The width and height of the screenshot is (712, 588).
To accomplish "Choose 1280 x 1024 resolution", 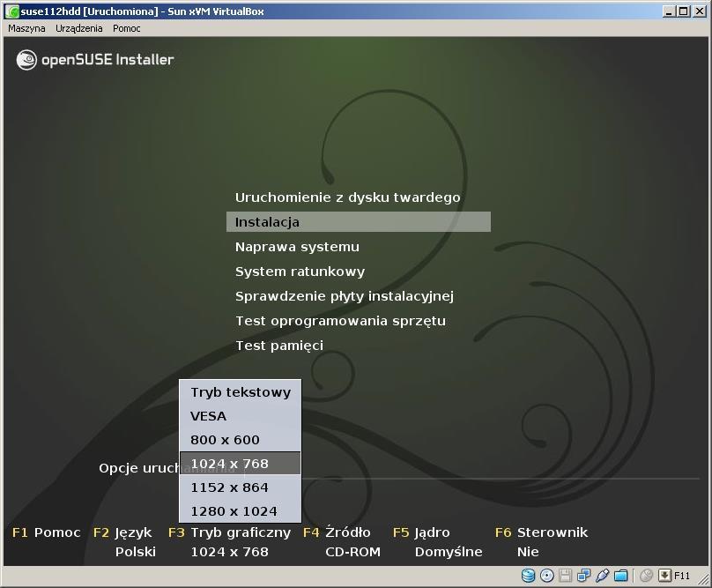I will point(241,511).
